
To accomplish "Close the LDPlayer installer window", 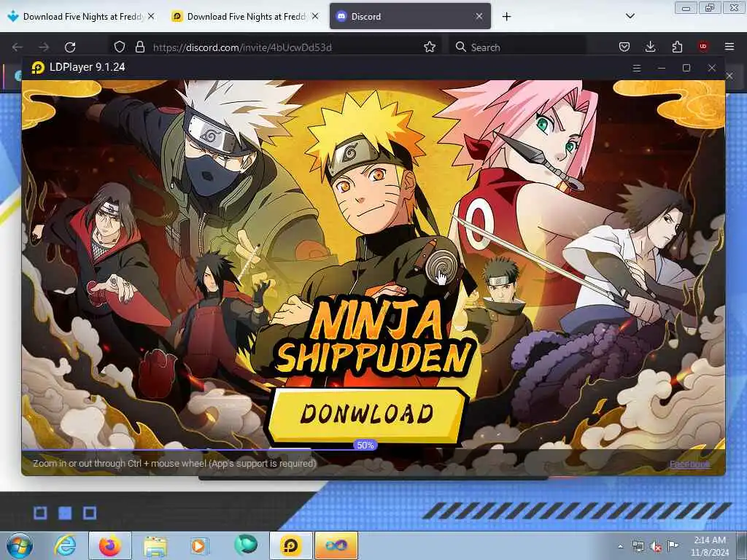I will pyautogui.click(x=712, y=68).
